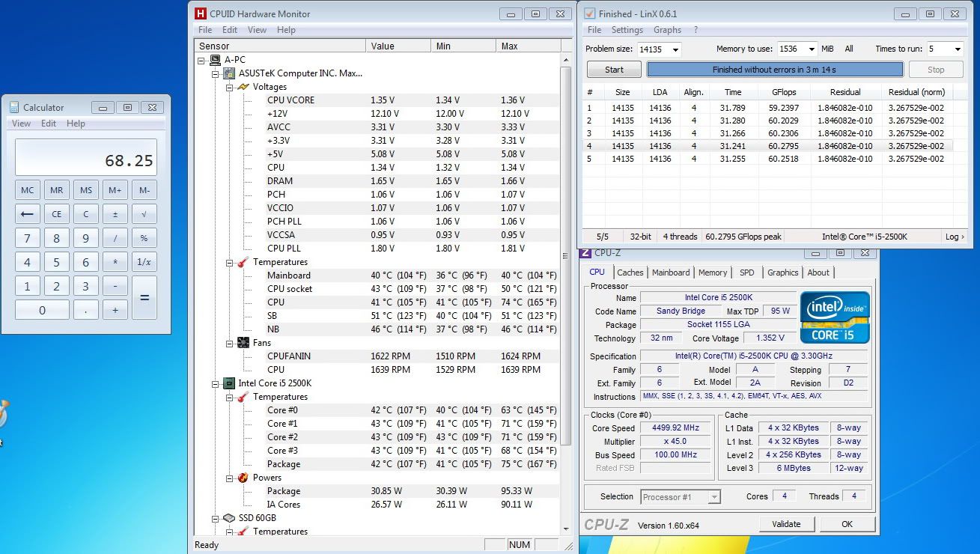Screen dimensions: 980x554
Task: Collapse the Fans tree node
Action: point(230,343)
